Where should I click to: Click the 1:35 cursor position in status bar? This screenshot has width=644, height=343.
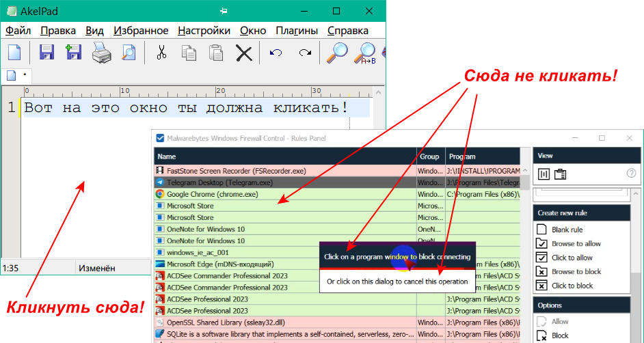click(x=11, y=268)
